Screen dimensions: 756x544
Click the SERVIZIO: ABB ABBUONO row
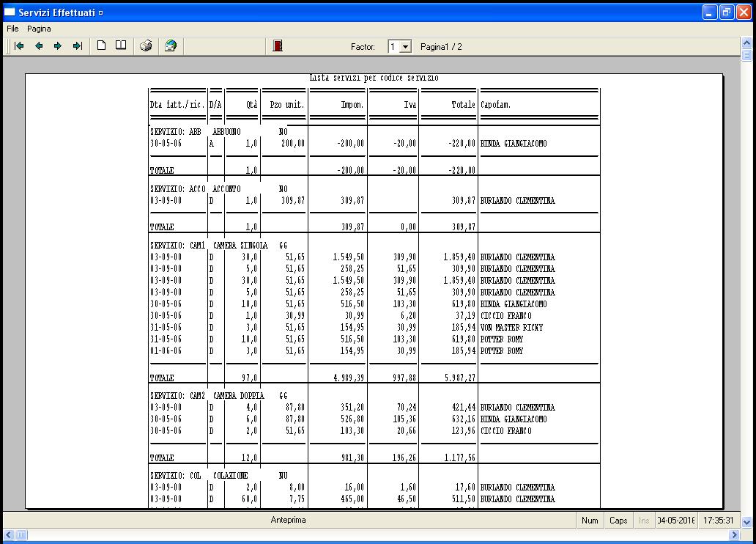tap(219, 131)
